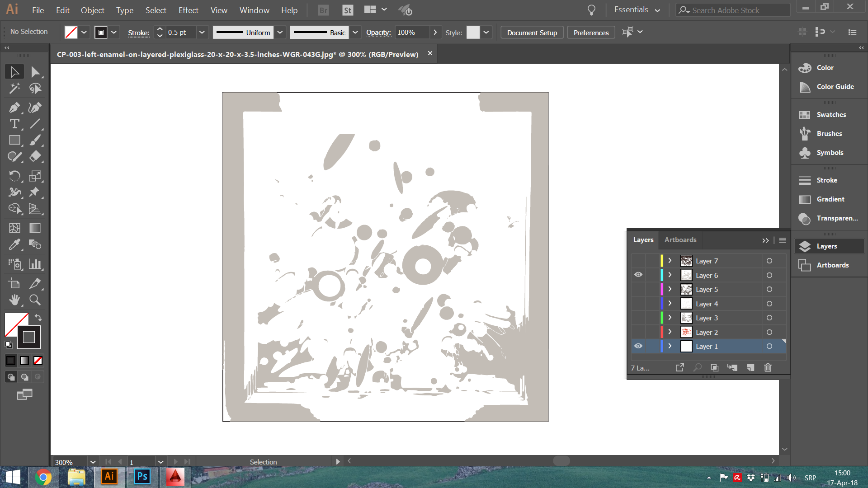Screen dimensions: 868x488
Task: Select the Hand tool
Action: point(14,300)
